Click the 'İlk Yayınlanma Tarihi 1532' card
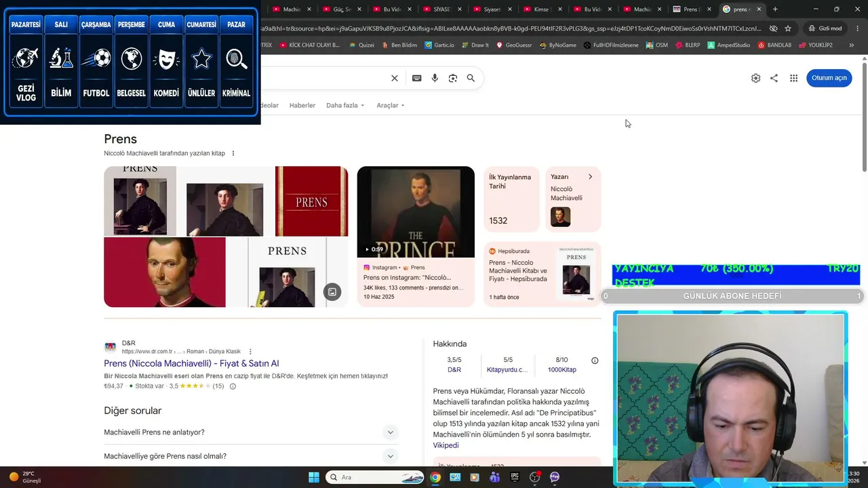The image size is (868, 488). (511, 199)
